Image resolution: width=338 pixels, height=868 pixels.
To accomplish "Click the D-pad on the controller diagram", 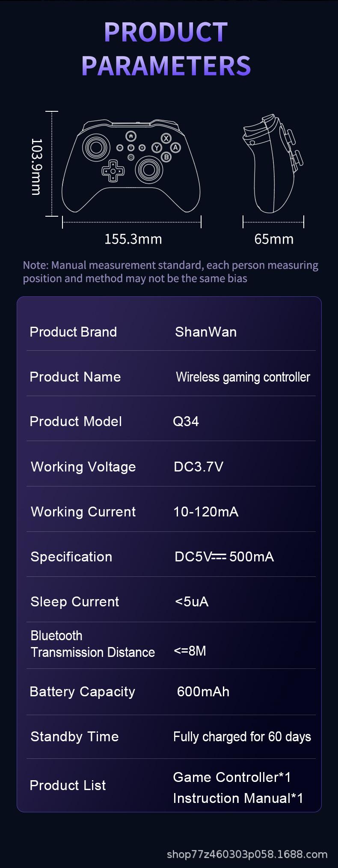I will pyautogui.click(x=113, y=171).
